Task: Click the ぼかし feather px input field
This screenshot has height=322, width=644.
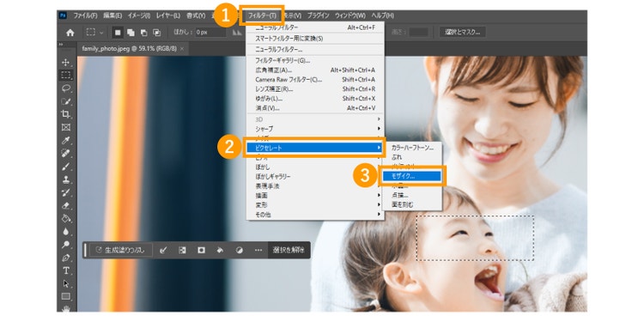Action: pos(210,33)
